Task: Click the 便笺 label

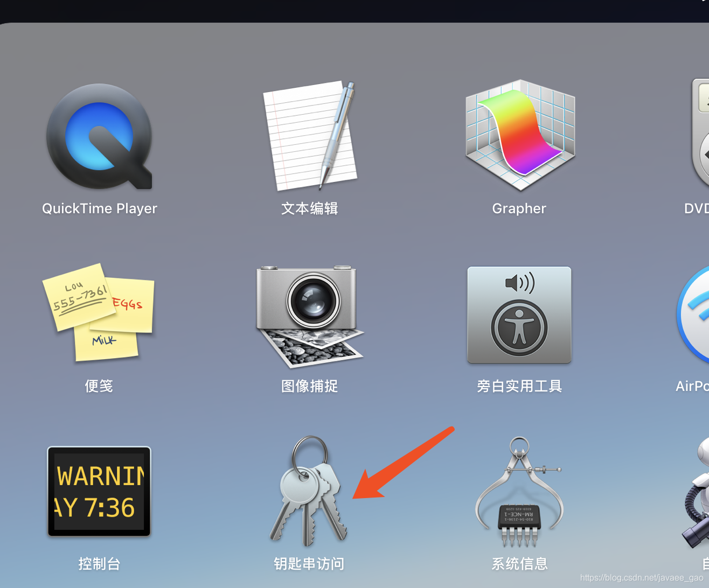Action: tap(99, 386)
